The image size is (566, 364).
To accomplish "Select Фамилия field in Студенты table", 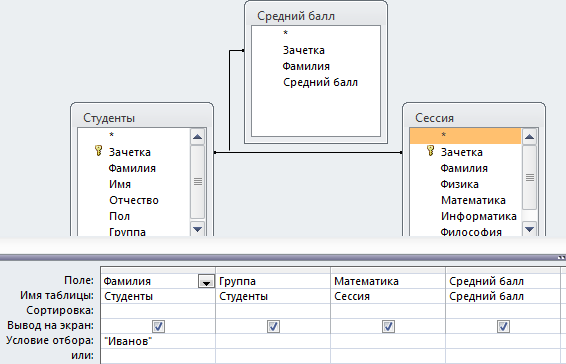I will click(x=132, y=168).
